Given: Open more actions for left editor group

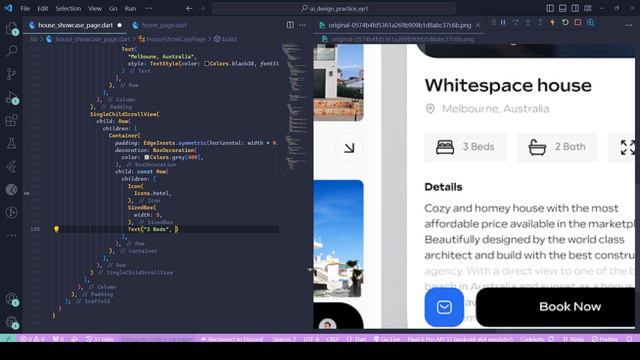Looking at the screenshot, I should (302, 25).
